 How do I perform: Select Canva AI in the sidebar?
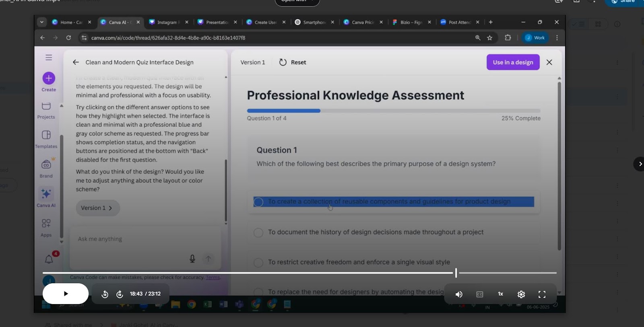coord(46,197)
